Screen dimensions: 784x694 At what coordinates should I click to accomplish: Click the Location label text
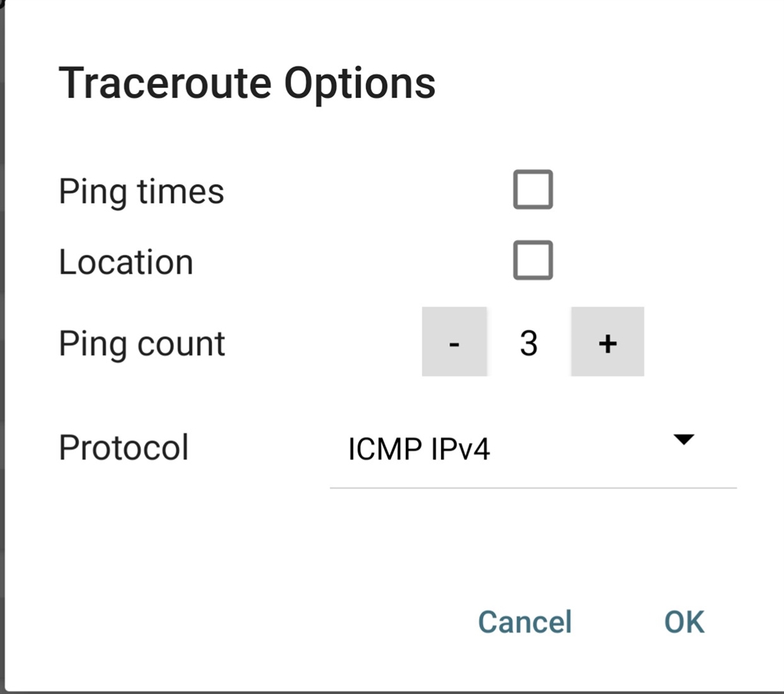pyautogui.click(x=126, y=262)
